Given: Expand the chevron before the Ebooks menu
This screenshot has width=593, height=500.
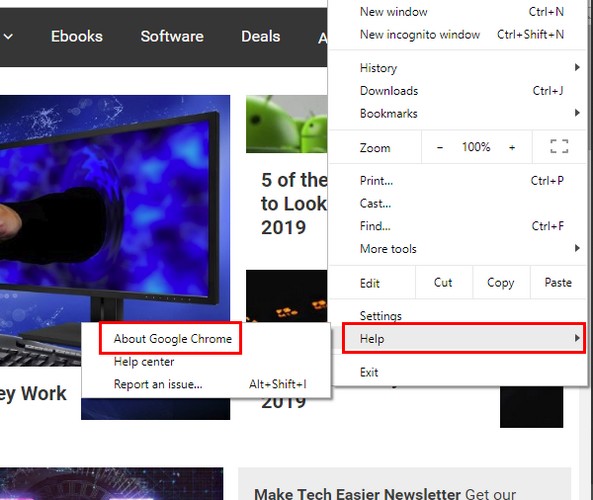Looking at the screenshot, I should (8, 37).
